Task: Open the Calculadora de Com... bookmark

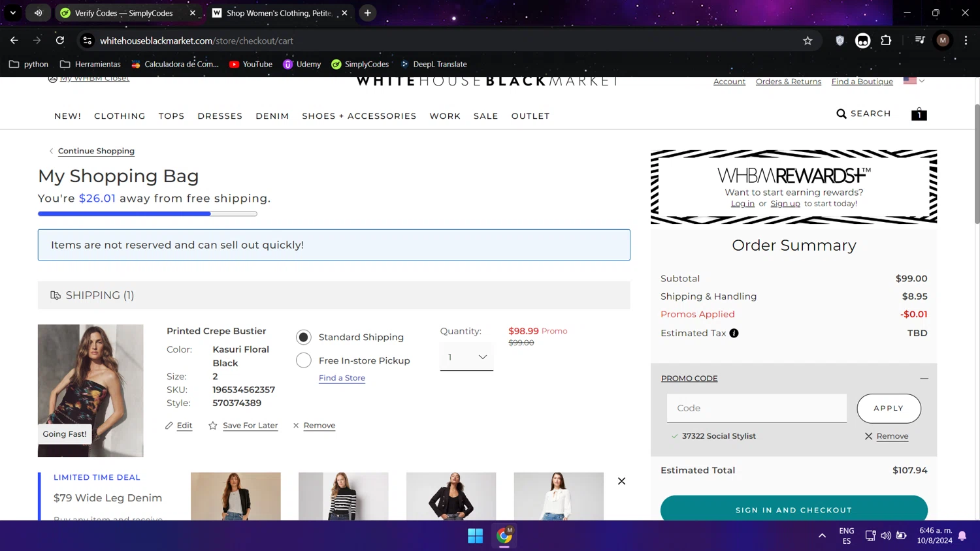Action: tap(175, 64)
